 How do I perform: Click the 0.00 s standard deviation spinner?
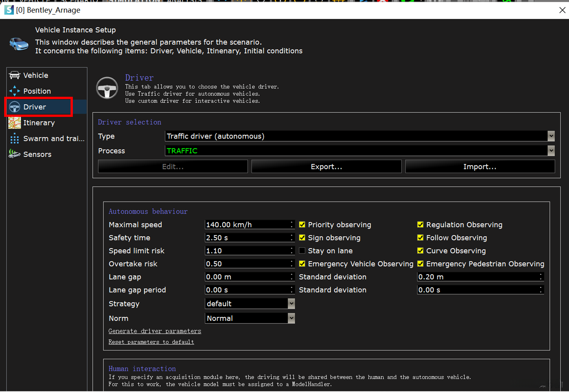[x=541, y=290]
